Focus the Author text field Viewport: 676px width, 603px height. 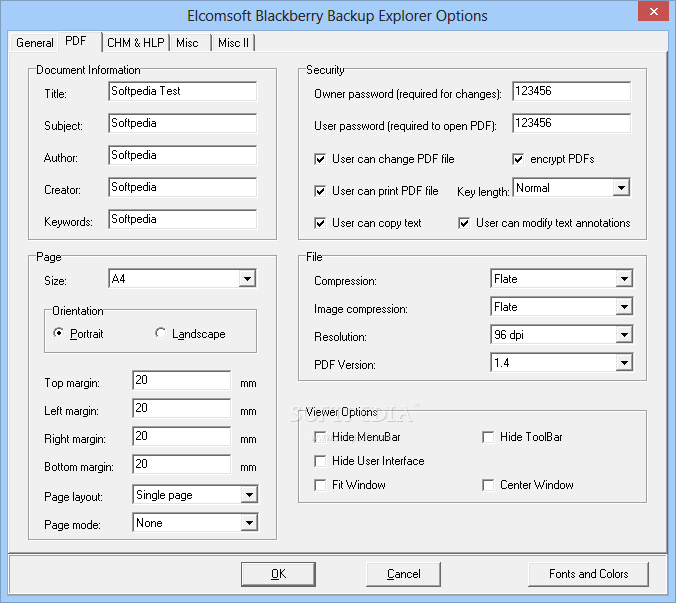(x=183, y=155)
